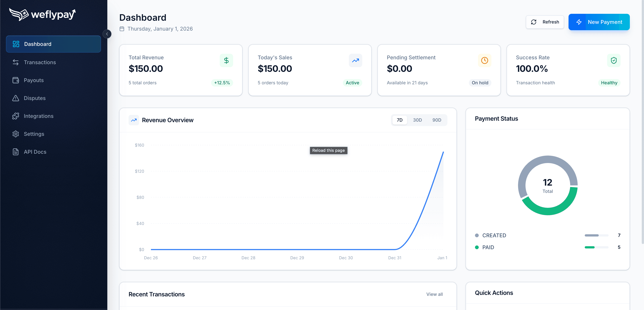This screenshot has height=310, width=644.
Task: Select the Integrations puzzle icon
Action: click(x=15, y=116)
